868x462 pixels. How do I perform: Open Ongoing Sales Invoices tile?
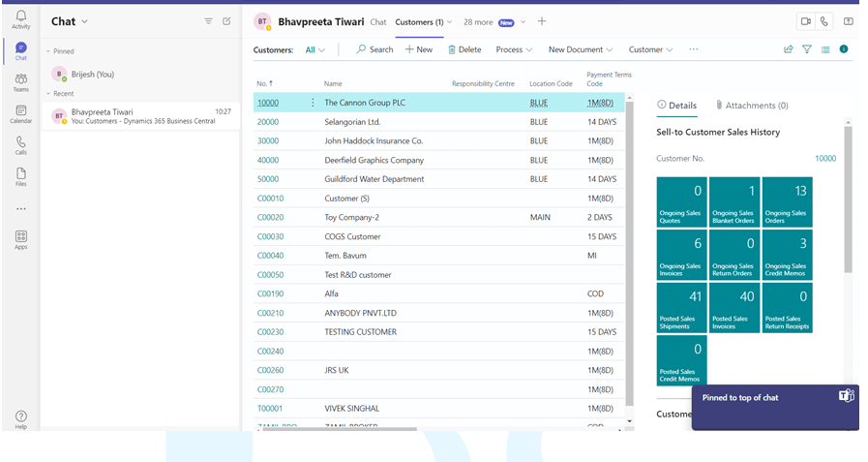pos(681,255)
